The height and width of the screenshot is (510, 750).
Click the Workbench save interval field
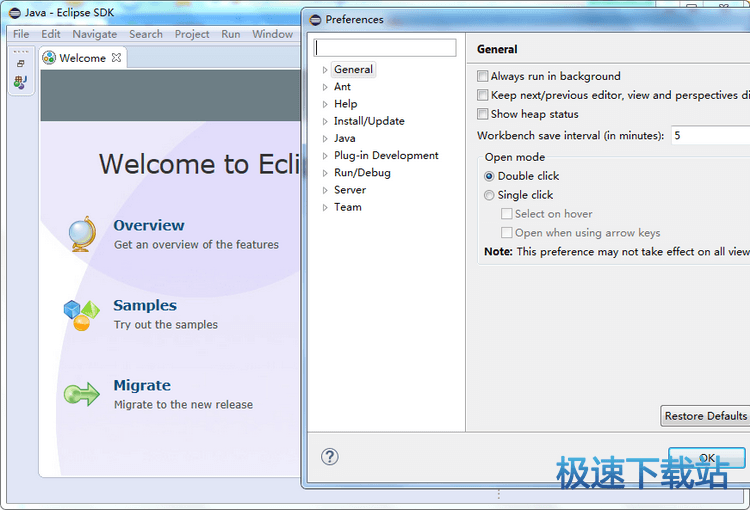click(x=710, y=135)
